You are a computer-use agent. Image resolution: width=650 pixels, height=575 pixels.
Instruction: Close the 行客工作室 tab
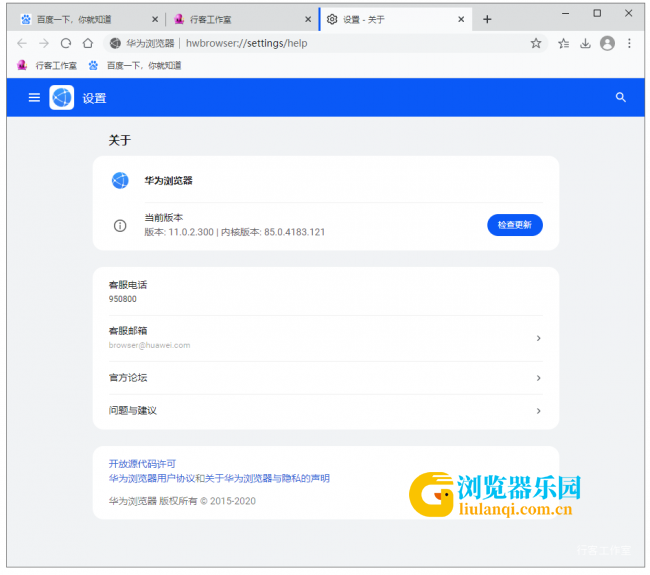[308, 19]
